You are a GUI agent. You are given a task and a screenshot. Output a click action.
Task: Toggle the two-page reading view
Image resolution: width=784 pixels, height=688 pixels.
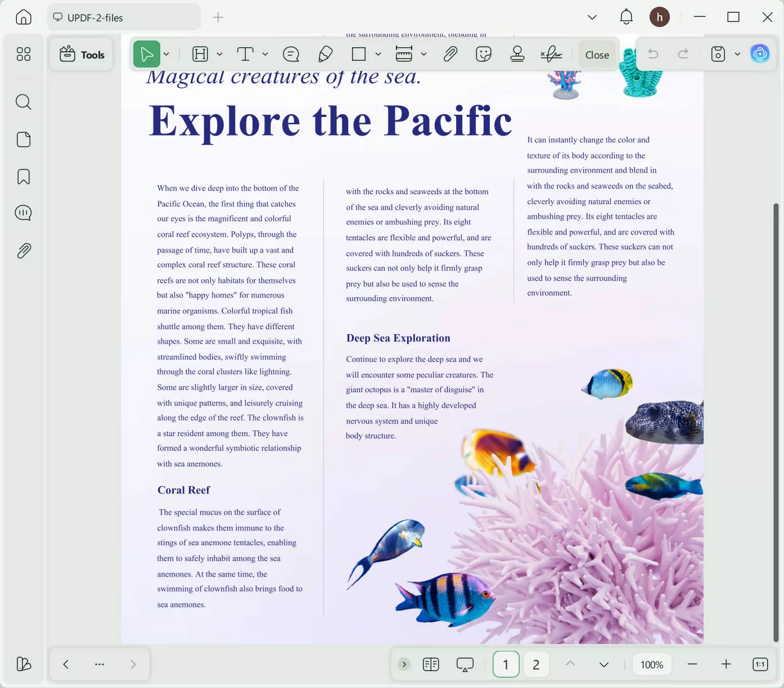(x=431, y=664)
